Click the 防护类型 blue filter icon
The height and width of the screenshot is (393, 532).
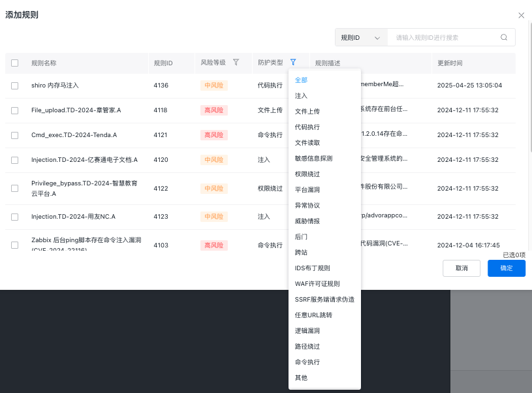tap(293, 62)
